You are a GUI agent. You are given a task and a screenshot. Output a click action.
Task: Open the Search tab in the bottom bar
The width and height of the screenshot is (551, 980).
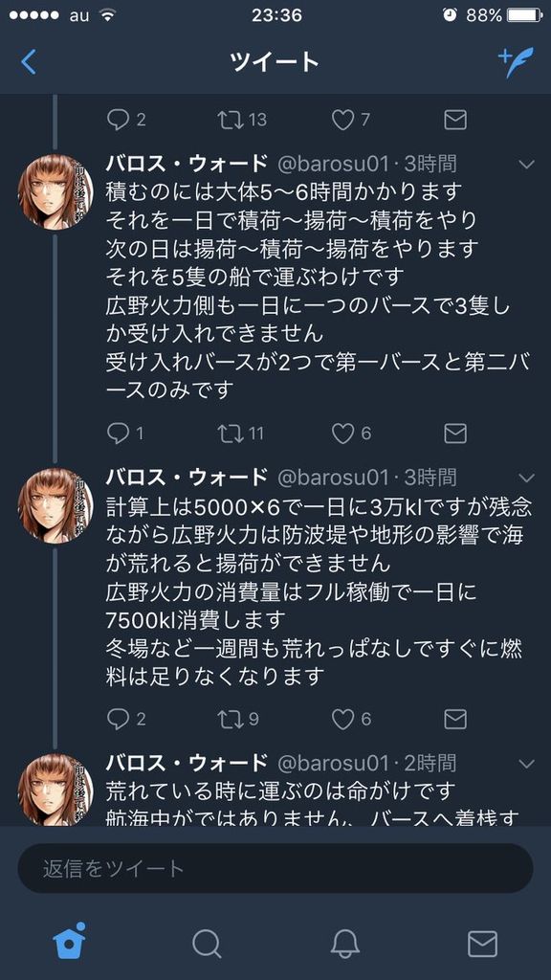pos(207,943)
